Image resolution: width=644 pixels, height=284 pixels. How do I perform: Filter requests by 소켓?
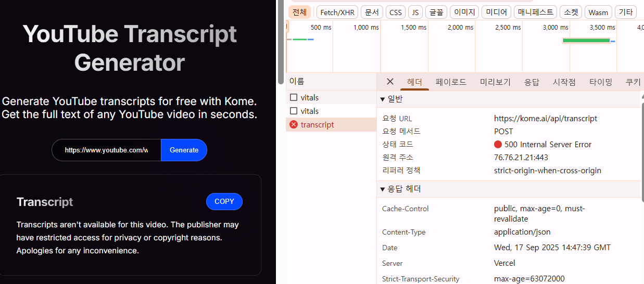point(571,12)
